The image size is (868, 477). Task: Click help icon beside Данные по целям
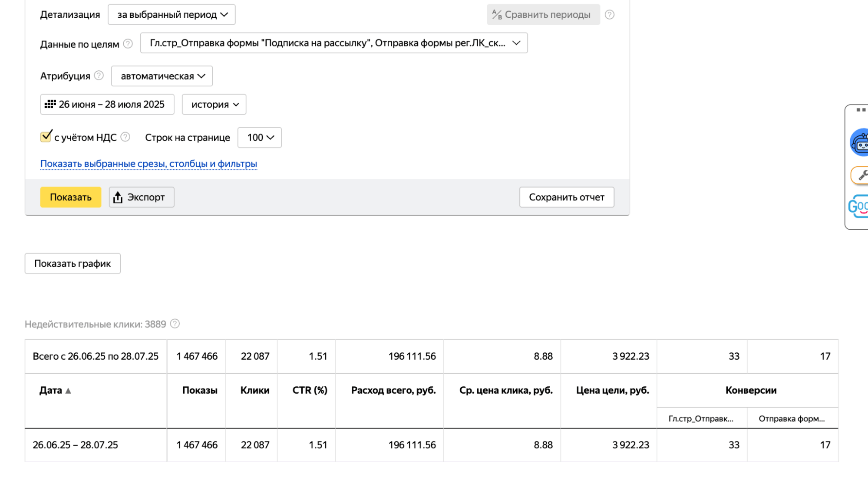128,44
